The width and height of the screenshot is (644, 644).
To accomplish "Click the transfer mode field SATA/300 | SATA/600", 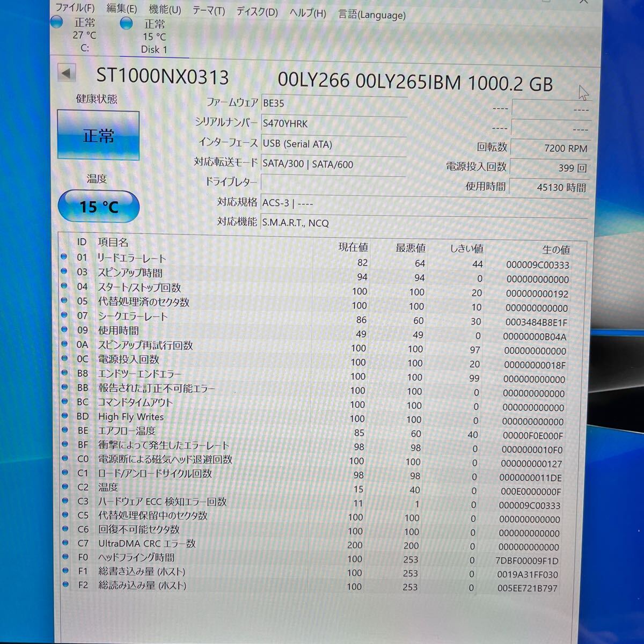I will [334, 164].
